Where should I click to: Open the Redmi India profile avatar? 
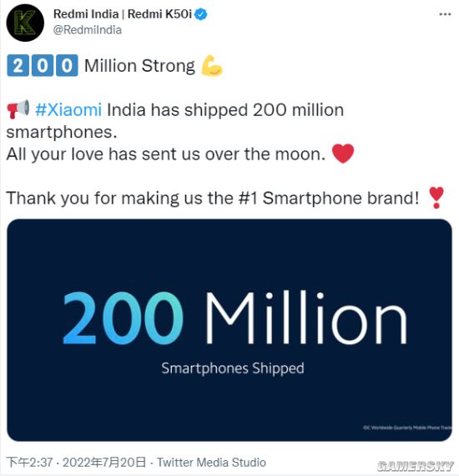point(25,23)
